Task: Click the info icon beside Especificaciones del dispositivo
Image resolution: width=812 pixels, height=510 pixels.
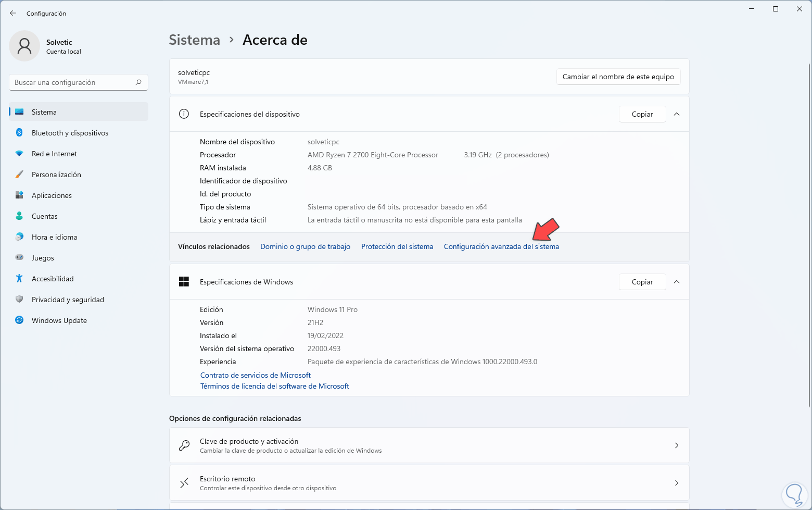Action: tap(184, 114)
